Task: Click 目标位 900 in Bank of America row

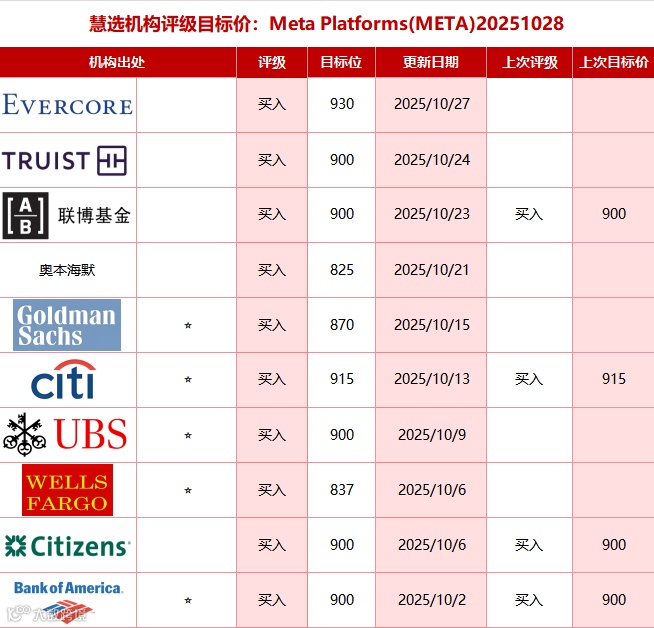Action: click(x=342, y=600)
